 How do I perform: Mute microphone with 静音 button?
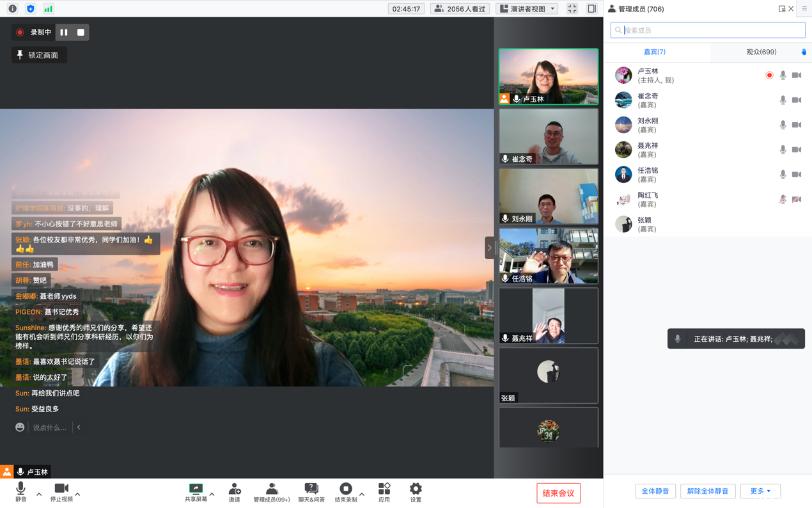click(20, 492)
